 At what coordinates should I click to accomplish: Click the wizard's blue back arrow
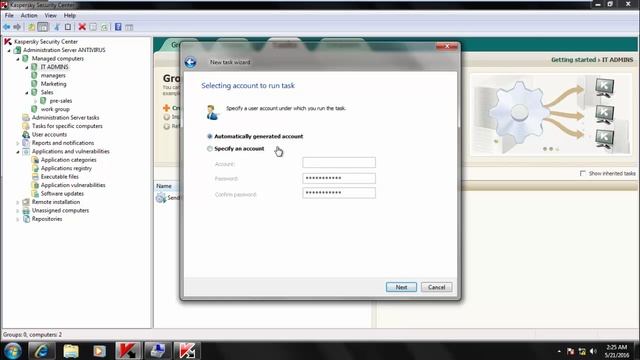(x=190, y=62)
